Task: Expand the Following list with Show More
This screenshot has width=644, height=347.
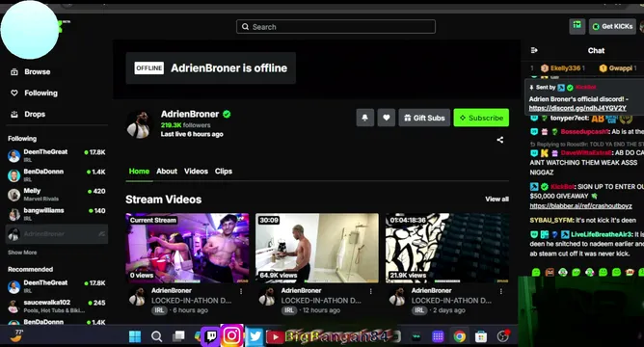Action: click(x=22, y=253)
